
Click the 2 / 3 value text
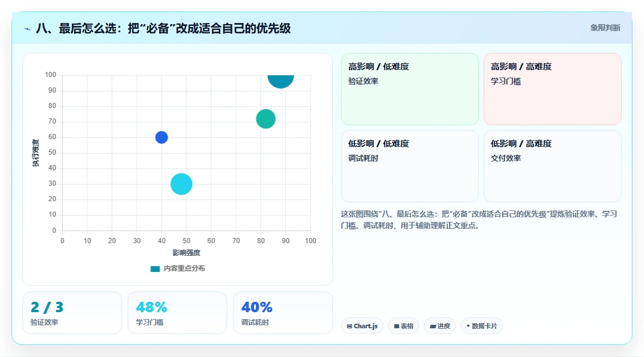click(x=47, y=307)
